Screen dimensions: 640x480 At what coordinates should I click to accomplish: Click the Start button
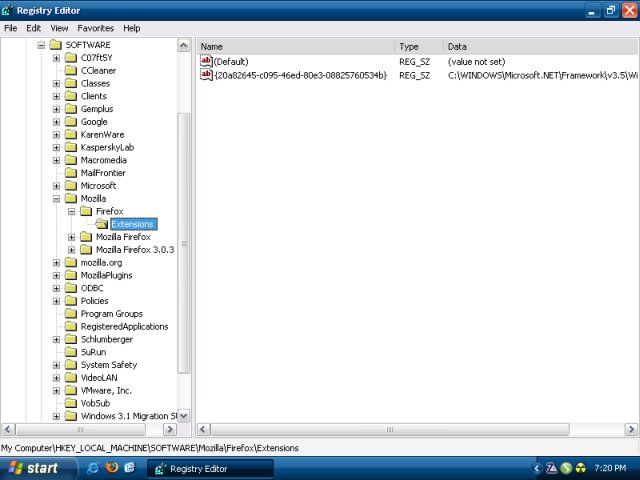35,468
